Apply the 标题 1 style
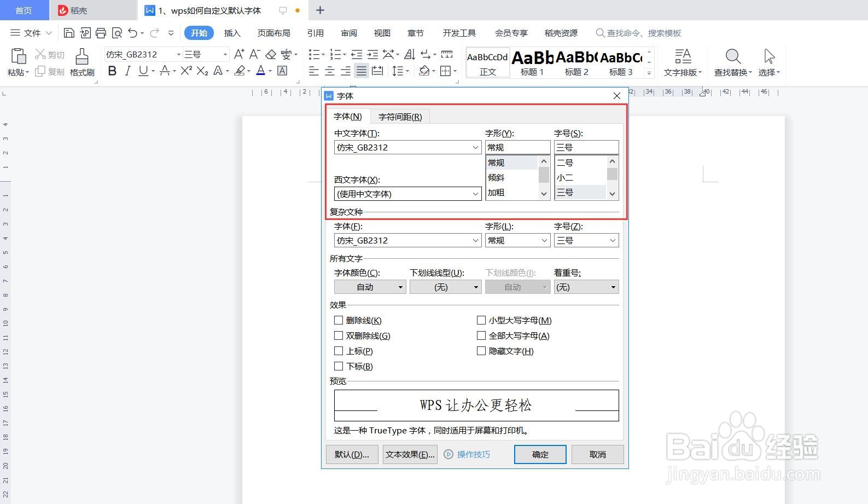This screenshot has height=504, width=868. click(532, 63)
